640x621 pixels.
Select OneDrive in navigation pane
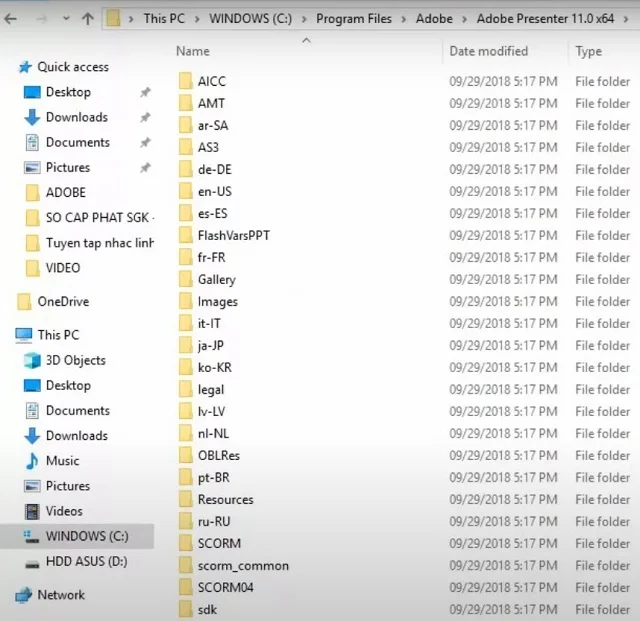(x=53, y=302)
